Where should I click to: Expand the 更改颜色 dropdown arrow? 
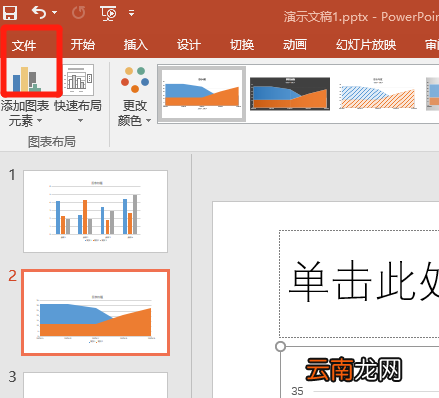149,120
